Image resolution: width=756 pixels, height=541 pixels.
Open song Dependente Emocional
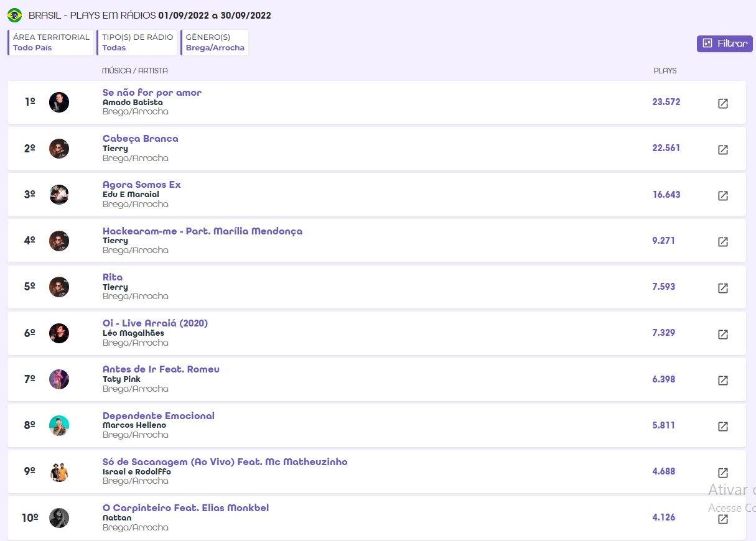[x=159, y=416]
